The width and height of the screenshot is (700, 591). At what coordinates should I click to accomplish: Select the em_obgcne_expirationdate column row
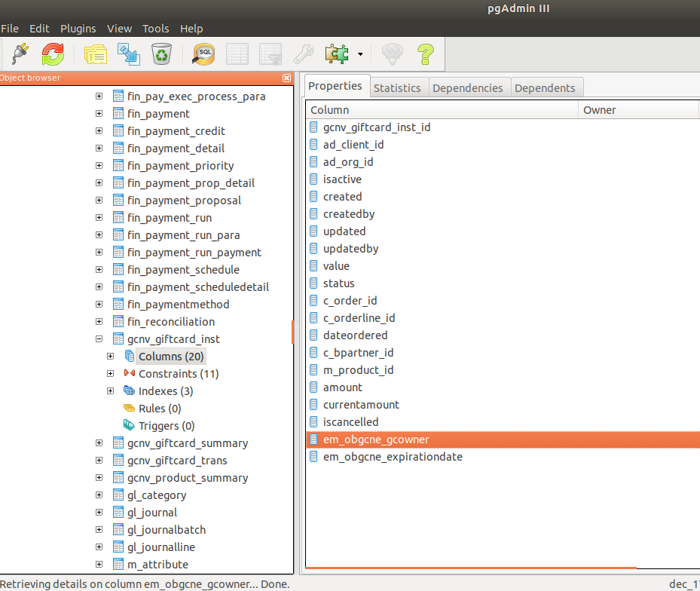point(392,457)
